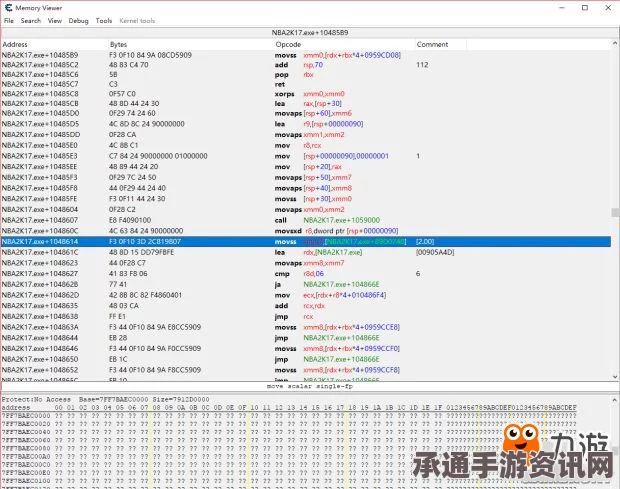Screen dimensions: 620x489
Task: Select the xorps xmm0,xmm0 row
Action: (x=306, y=94)
